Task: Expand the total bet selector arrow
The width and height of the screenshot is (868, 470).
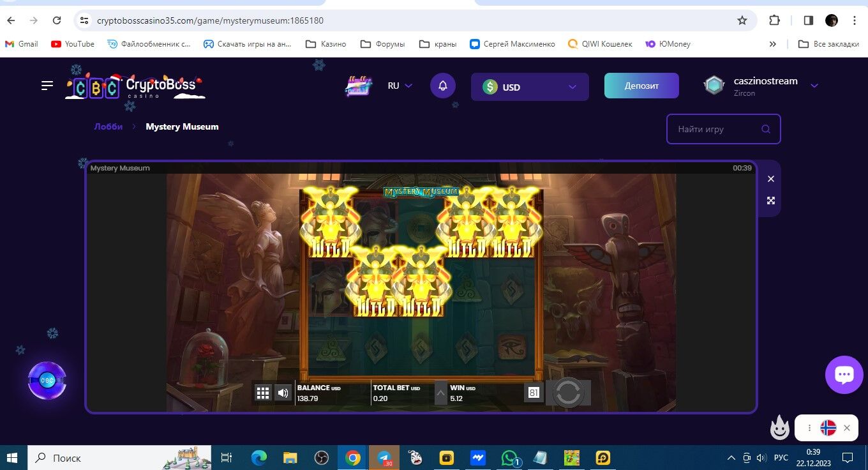Action: (x=440, y=393)
